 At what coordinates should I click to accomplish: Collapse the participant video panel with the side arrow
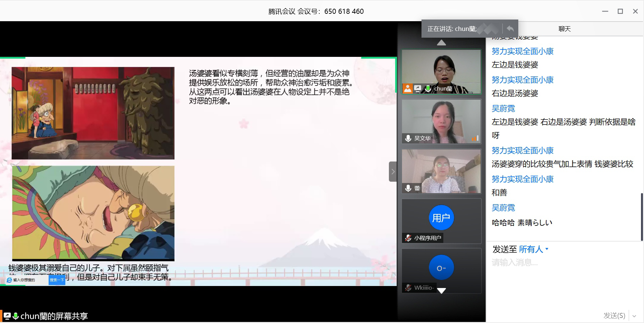pos(393,172)
